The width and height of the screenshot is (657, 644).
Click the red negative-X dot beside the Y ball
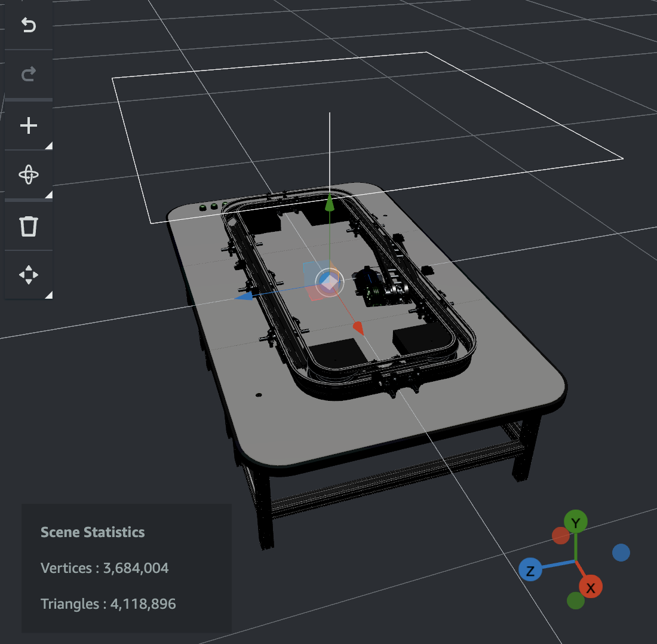[562, 536]
